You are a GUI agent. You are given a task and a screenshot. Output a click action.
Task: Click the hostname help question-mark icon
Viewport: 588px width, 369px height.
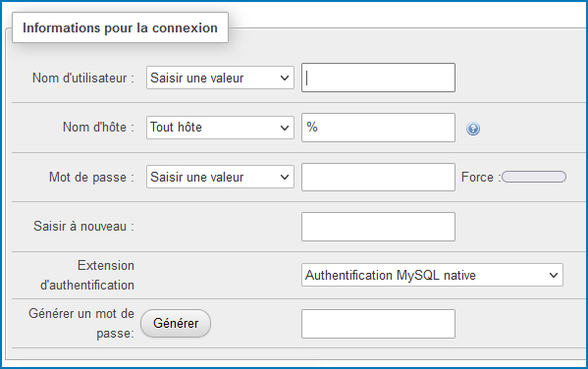(x=473, y=129)
